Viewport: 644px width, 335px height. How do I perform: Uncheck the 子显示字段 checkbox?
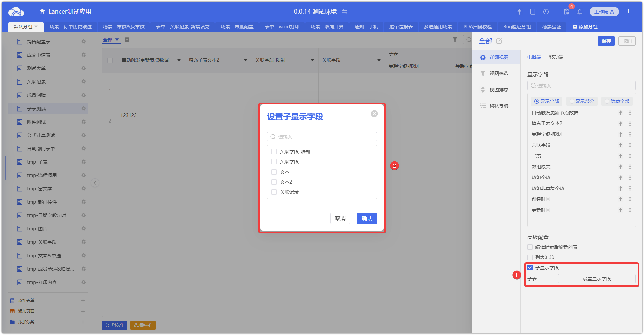tap(530, 268)
